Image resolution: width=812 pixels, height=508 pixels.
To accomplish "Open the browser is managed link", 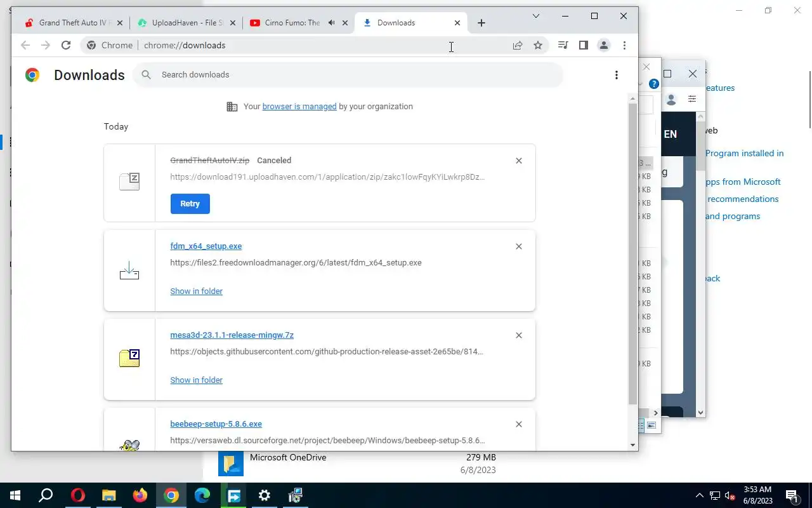I will [299, 107].
